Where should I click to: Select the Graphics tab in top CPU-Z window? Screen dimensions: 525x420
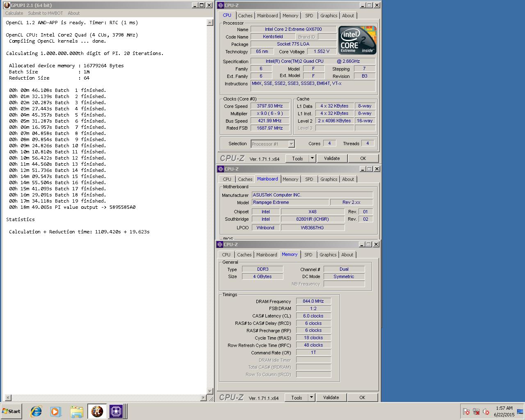tap(329, 16)
